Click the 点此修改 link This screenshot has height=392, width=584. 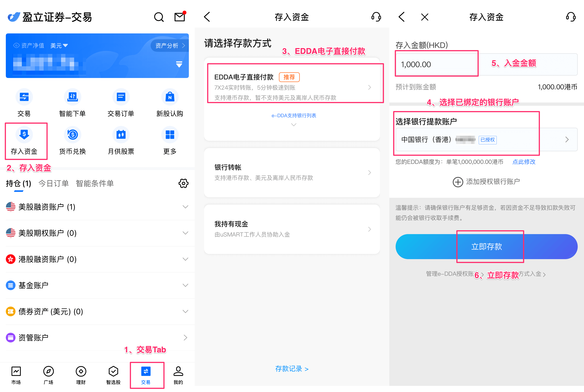click(x=524, y=162)
